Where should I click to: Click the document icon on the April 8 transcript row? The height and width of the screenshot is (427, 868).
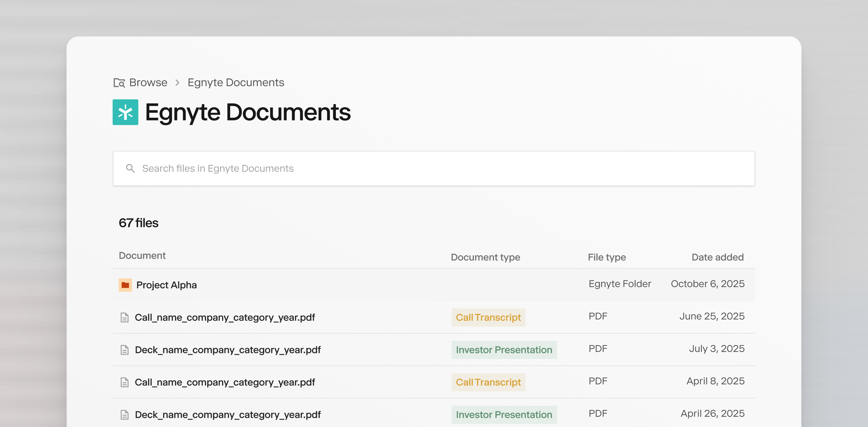click(x=125, y=382)
